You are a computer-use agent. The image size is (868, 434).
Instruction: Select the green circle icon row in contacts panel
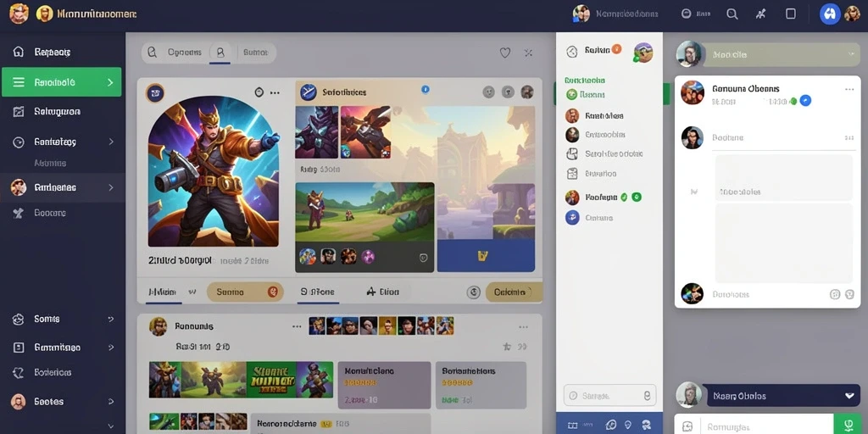pyautogui.click(x=586, y=95)
